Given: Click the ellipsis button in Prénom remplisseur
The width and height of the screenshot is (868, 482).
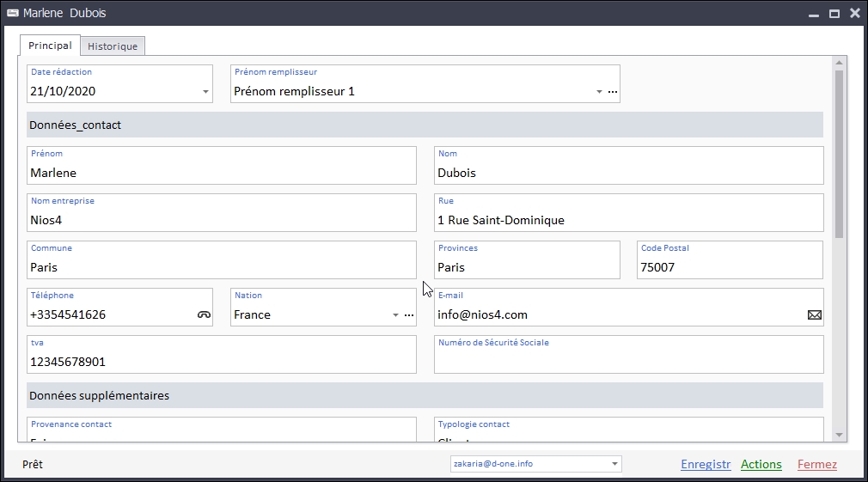Looking at the screenshot, I should pos(613,92).
